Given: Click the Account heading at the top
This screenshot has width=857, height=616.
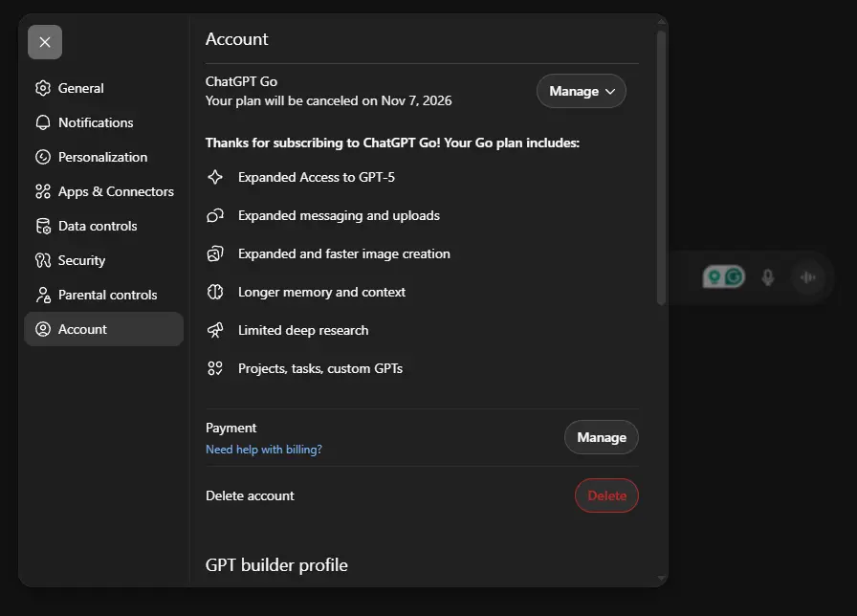Looking at the screenshot, I should point(236,39).
